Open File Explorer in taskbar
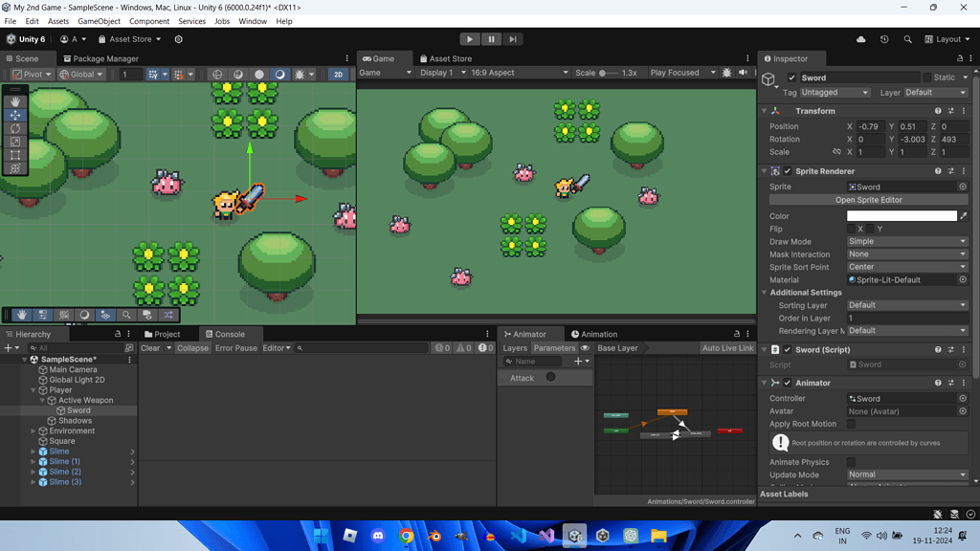The height and width of the screenshot is (551, 980). coord(658,536)
